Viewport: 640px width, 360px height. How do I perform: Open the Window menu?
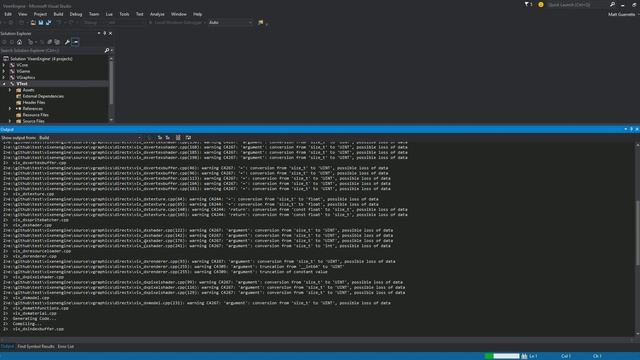[x=179, y=14]
